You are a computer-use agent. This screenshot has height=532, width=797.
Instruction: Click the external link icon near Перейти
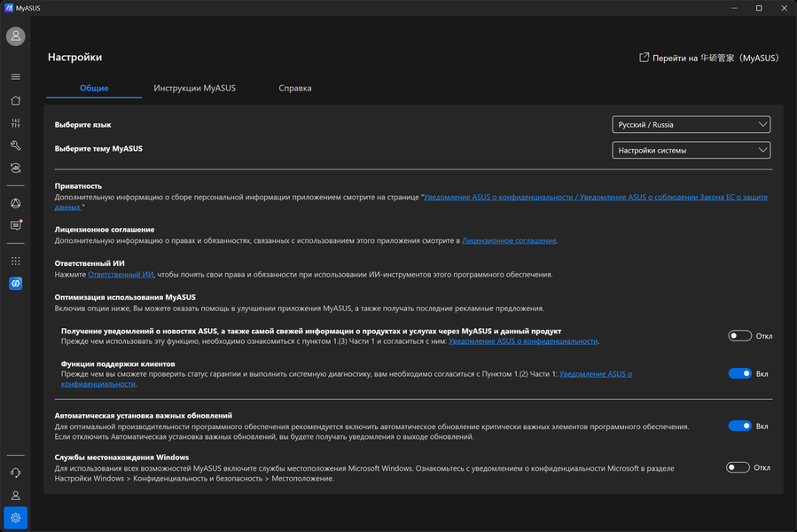point(644,58)
